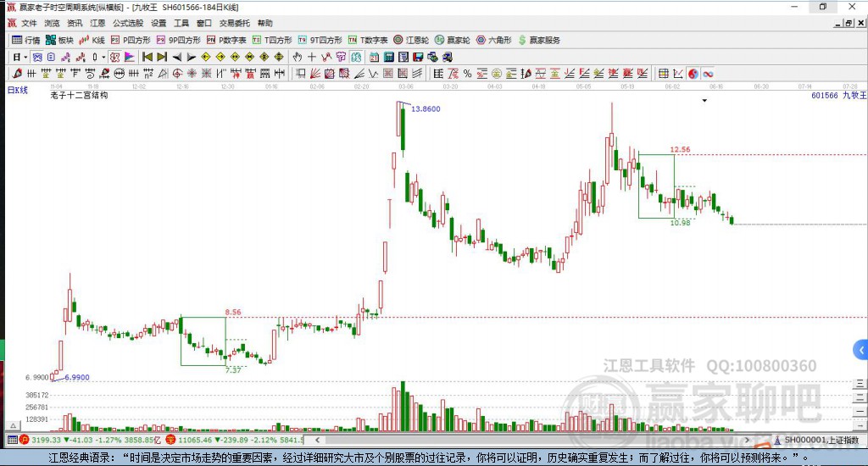
Task: Click the axis chart icon before yin-yang
Action: pos(678,74)
